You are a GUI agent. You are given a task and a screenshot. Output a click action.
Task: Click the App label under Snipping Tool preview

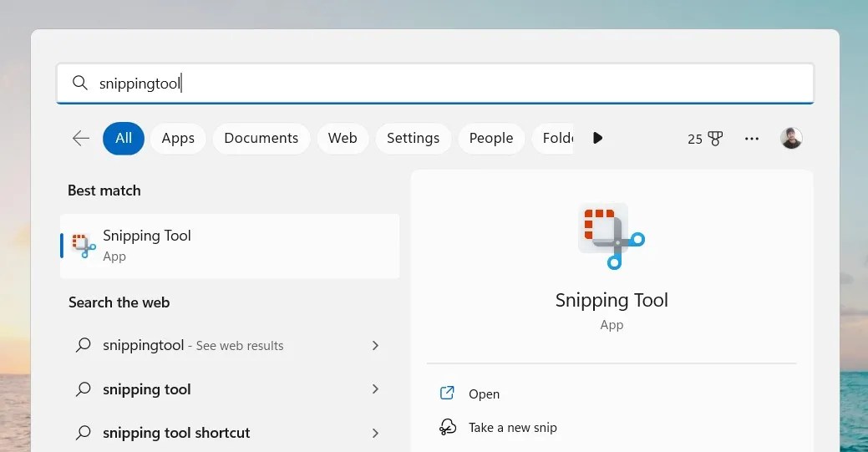(612, 325)
